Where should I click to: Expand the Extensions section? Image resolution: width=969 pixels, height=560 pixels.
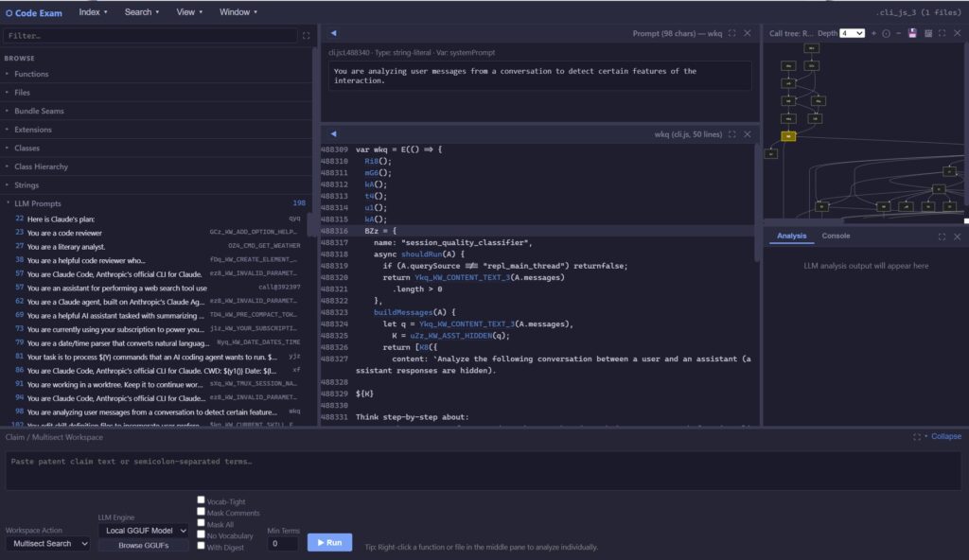33,130
